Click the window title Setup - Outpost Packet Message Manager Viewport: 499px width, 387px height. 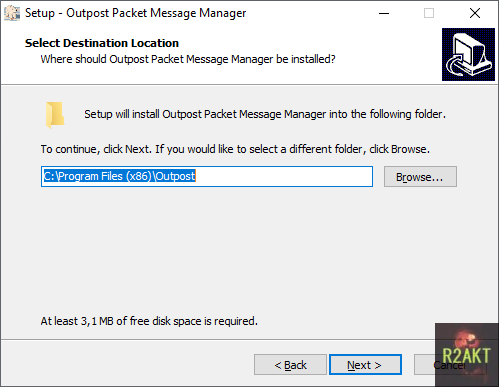click(x=136, y=13)
